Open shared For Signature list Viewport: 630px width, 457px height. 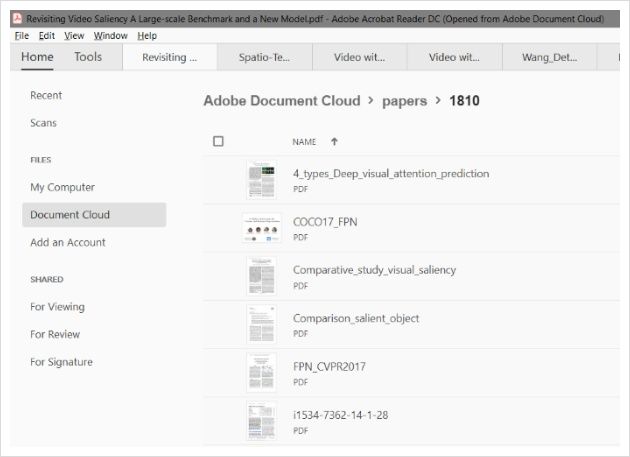click(61, 362)
